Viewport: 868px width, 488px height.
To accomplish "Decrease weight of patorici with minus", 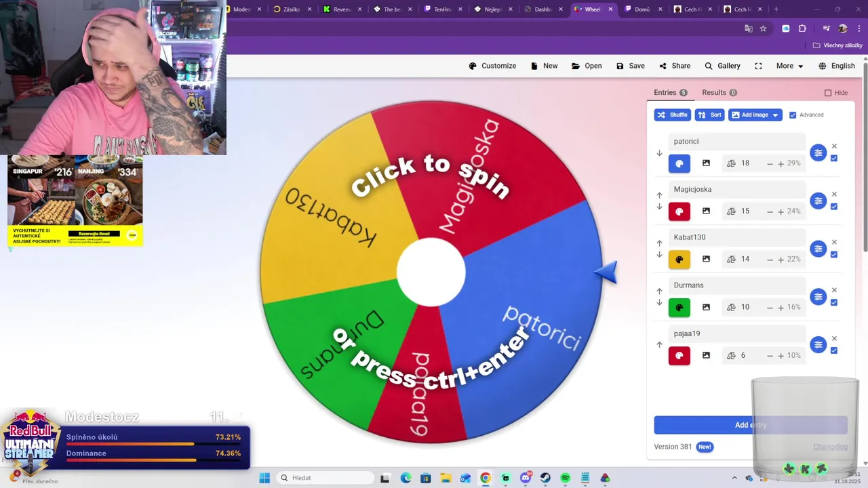I will (x=770, y=164).
